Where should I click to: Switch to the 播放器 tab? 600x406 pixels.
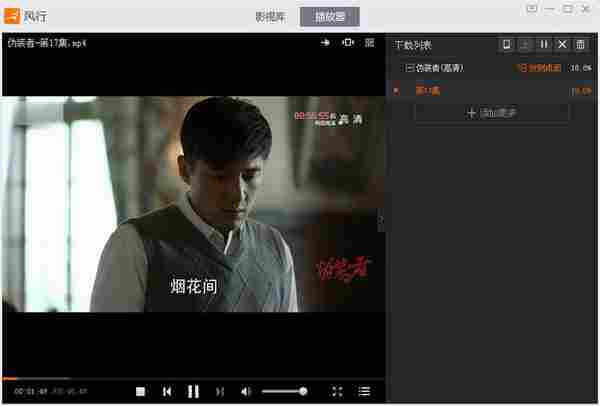pyautogui.click(x=329, y=17)
